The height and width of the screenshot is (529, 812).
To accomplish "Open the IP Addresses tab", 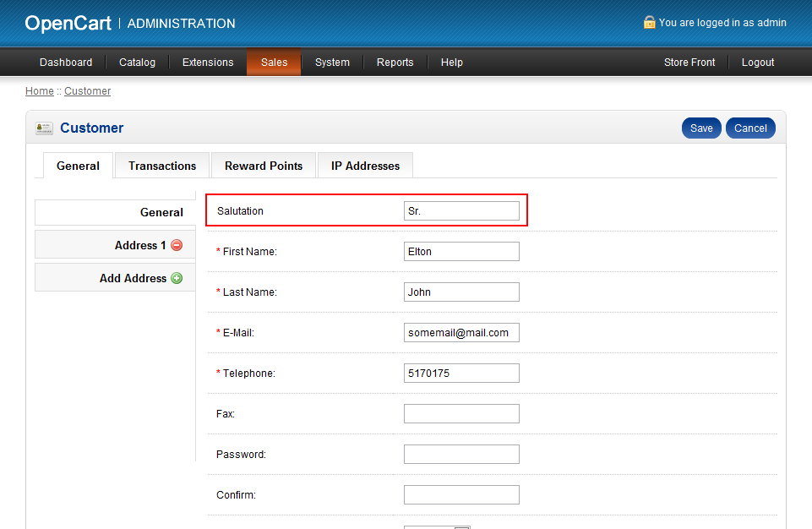I will click(364, 166).
